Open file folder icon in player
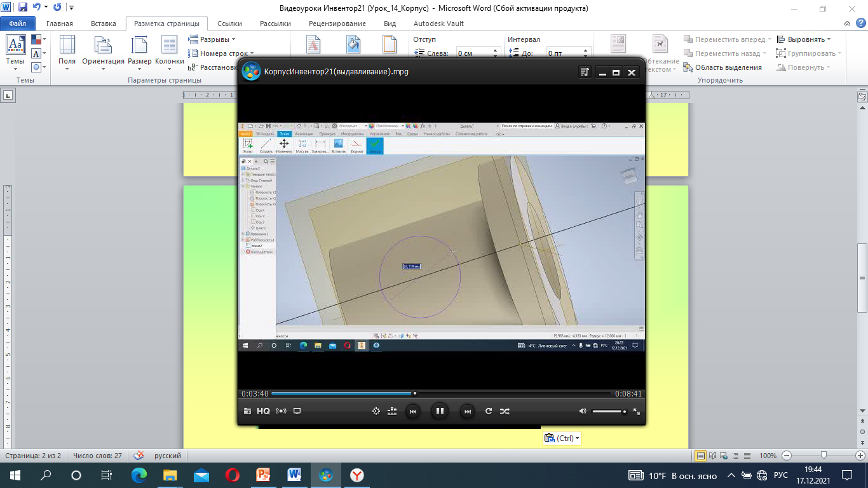The width and height of the screenshot is (868, 488). pyautogui.click(x=247, y=411)
